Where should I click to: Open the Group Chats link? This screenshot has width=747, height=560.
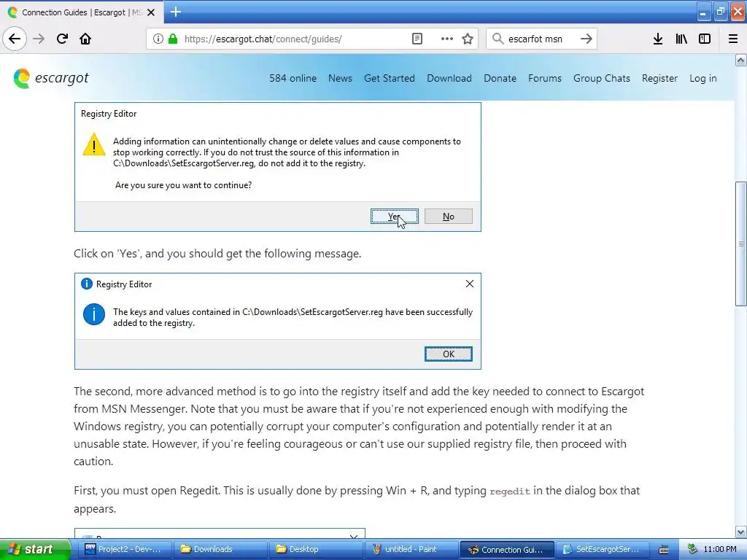click(601, 78)
